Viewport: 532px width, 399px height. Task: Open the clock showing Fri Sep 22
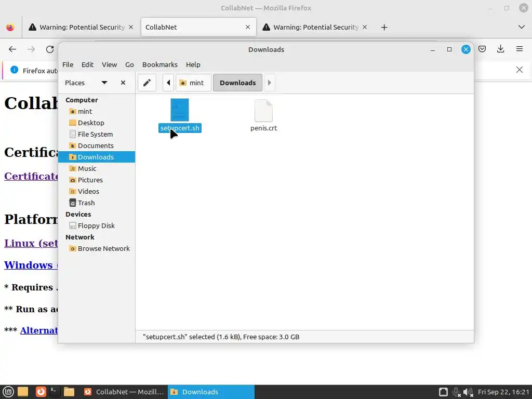503,392
